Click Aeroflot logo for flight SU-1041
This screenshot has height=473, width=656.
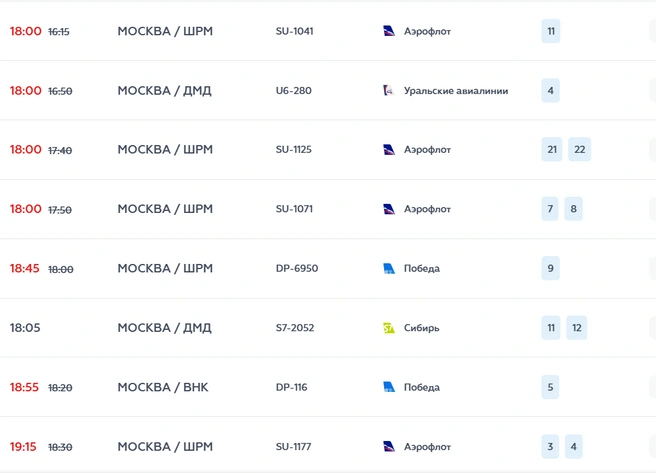click(x=389, y=31)
